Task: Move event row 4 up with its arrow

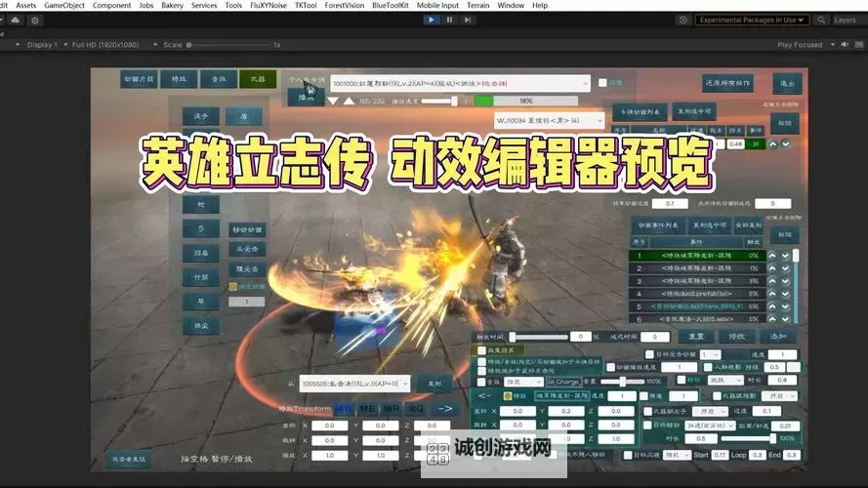Action: tap(772, 294)
